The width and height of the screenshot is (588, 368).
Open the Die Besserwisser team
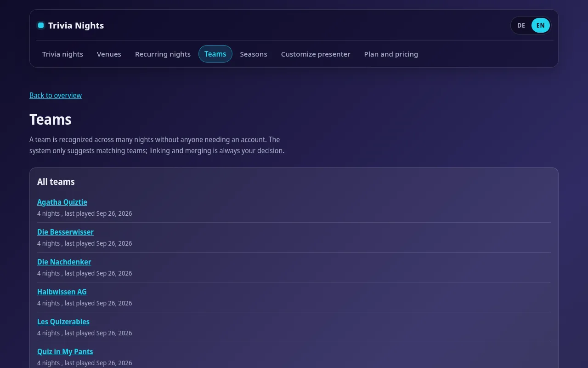point(65,232)
